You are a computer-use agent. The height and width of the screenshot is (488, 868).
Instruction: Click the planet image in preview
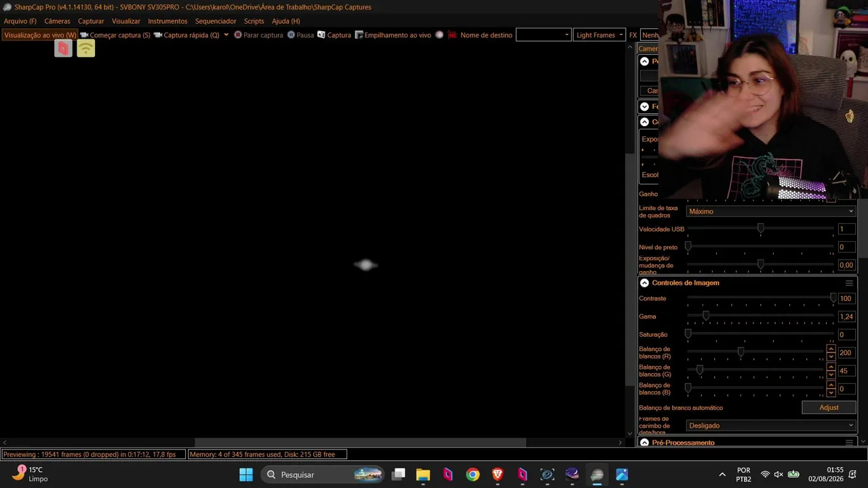(366, 265)
